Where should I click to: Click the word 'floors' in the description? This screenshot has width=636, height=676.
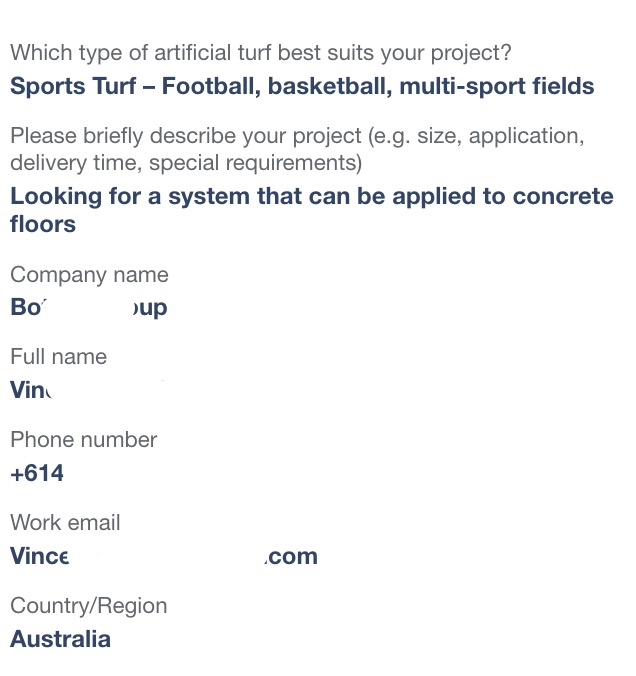point(43,224)
